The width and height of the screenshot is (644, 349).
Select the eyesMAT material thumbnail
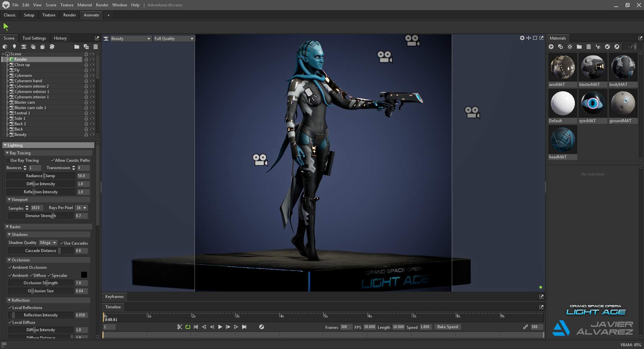click(x=593, y=103)
